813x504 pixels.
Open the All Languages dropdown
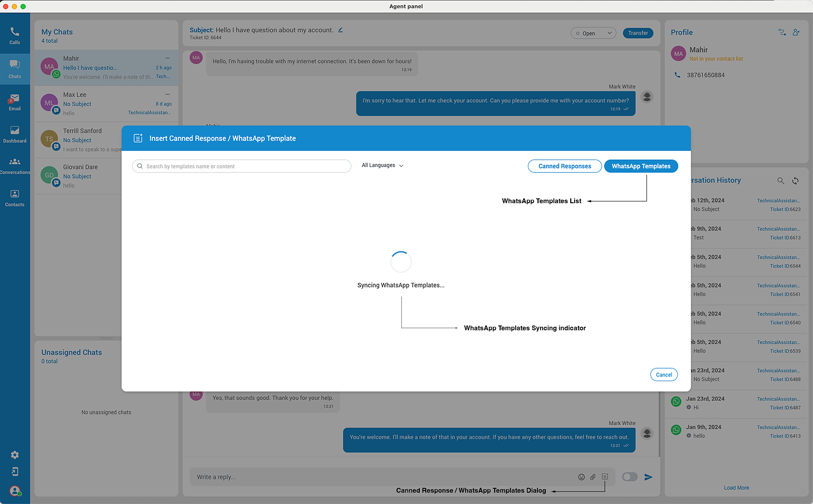[x=383, y=165]
